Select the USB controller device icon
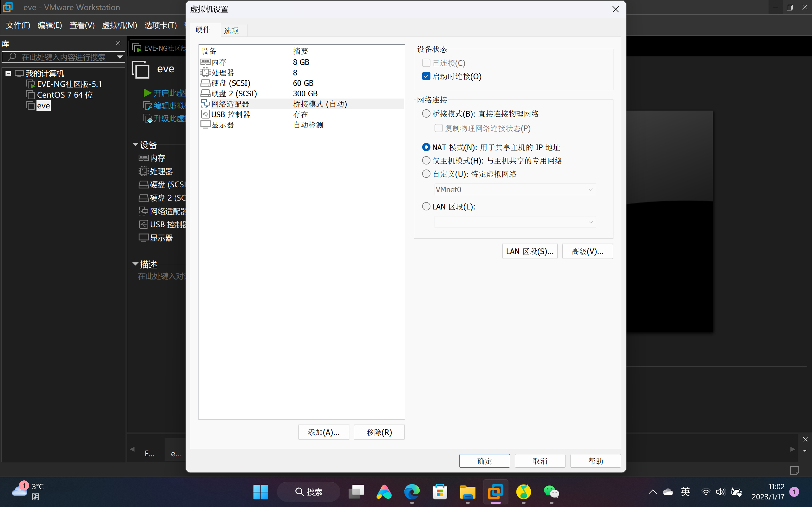The image size is (812, 507). [x=205, y=114]
